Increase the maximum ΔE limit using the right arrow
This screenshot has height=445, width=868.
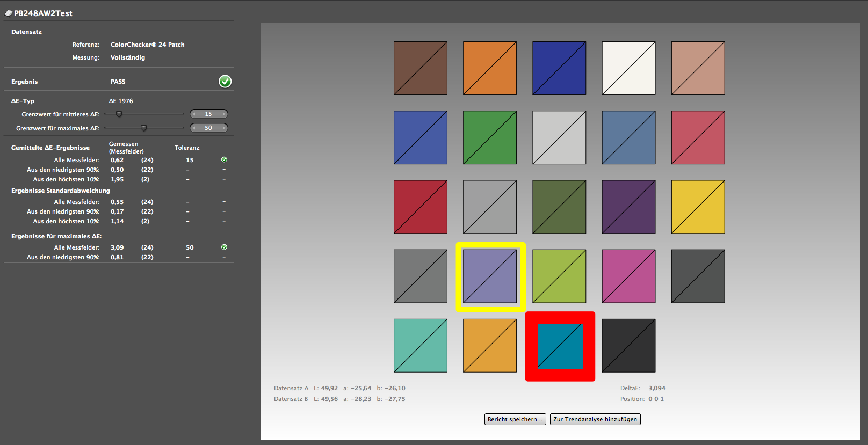(224, 128)
